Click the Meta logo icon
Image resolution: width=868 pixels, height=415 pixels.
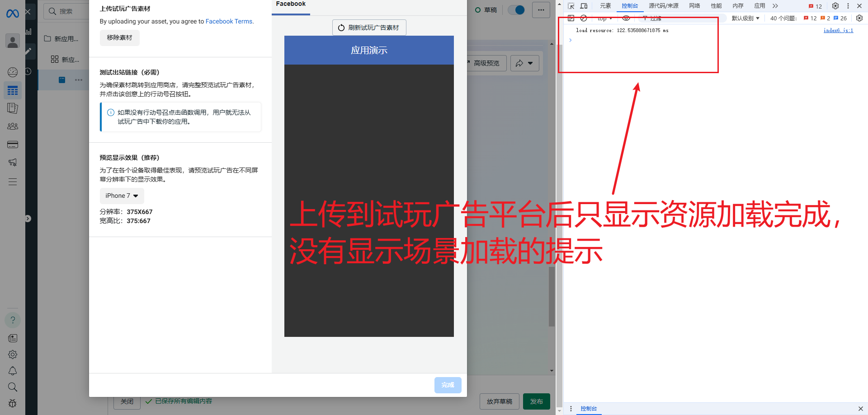[x=12, y=14]
